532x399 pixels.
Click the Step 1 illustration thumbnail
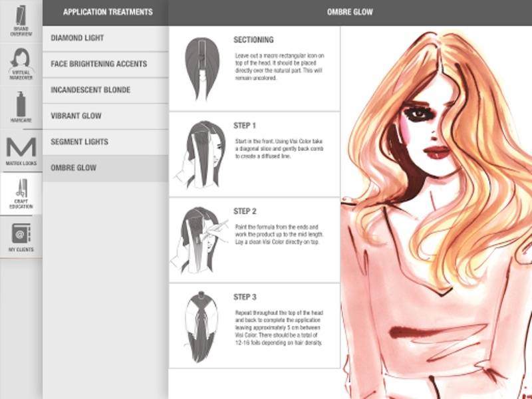201,154
